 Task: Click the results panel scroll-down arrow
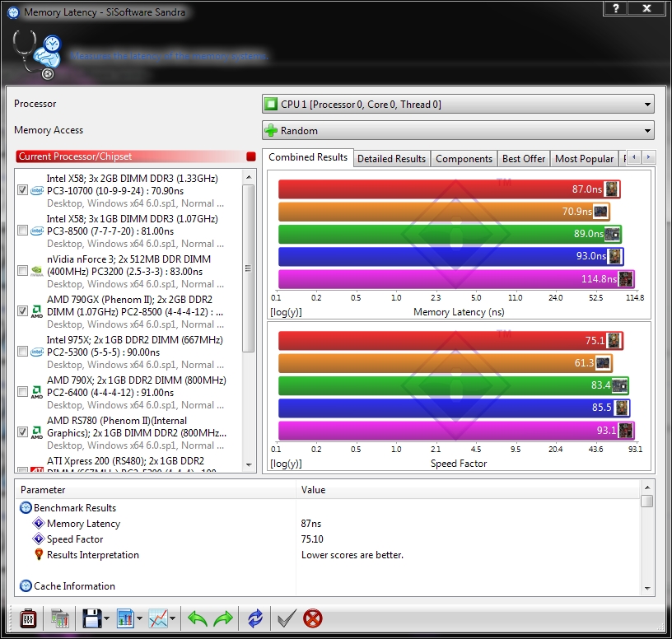[x=647, y=589]
